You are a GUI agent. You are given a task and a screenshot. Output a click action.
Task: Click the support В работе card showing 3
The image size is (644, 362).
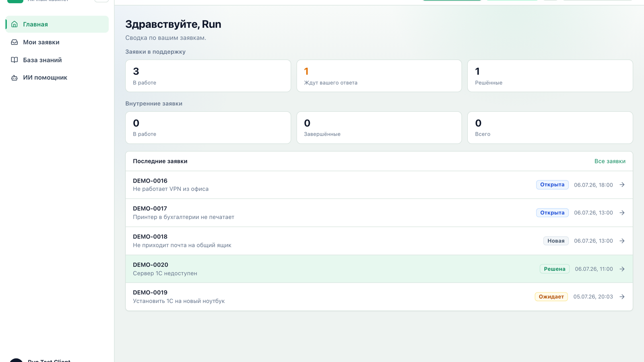click(x=208, y=76)
